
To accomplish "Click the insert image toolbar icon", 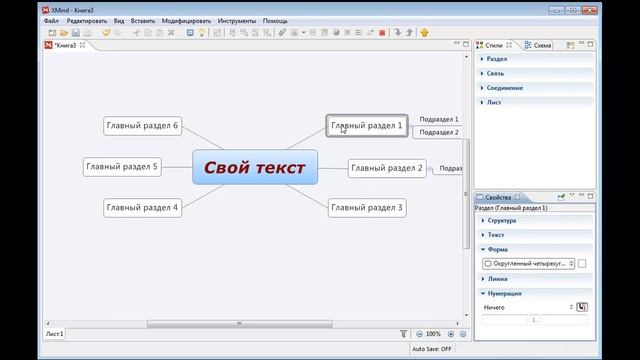I will pos(294,33).
